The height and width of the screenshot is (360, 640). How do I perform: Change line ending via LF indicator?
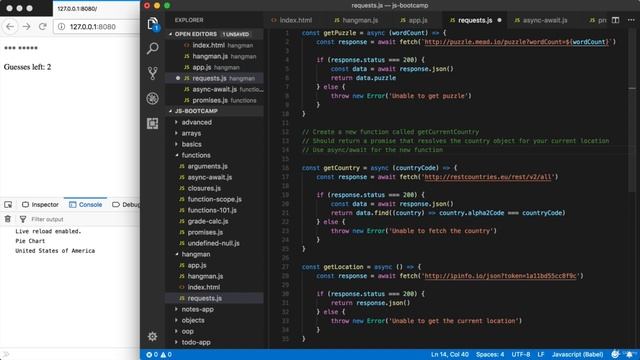[541, 355]
